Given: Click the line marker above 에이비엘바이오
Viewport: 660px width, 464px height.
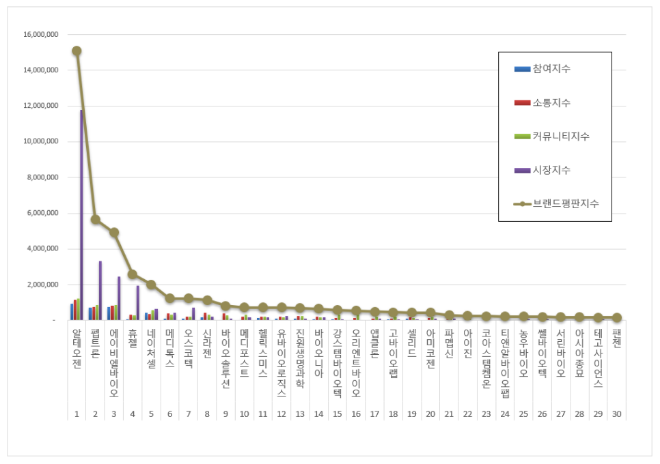Looking at the screenshot, I should pyautogui.click(x=114, y=233).
